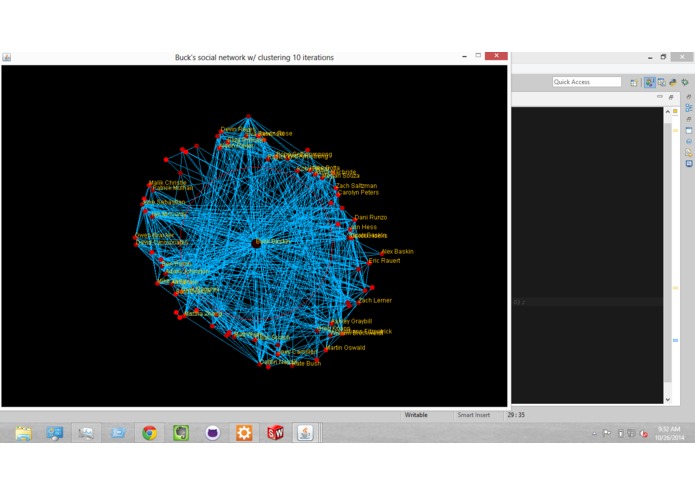Viewport: 695px width, 494px height.
Task: Open the Open Perspective dialog icon
Action: pos(634,82)
